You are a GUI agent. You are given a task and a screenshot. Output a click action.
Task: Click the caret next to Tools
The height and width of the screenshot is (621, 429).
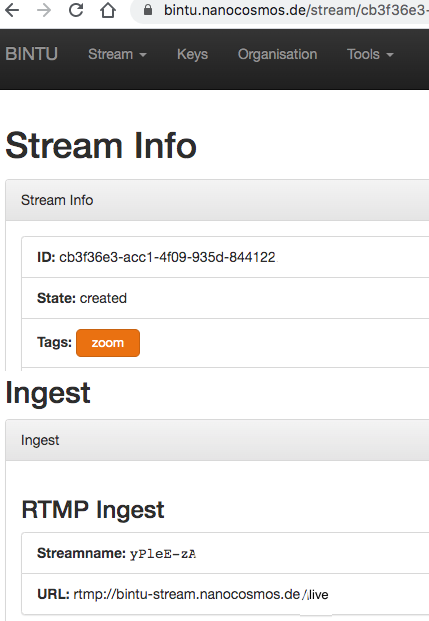(390, 55)
